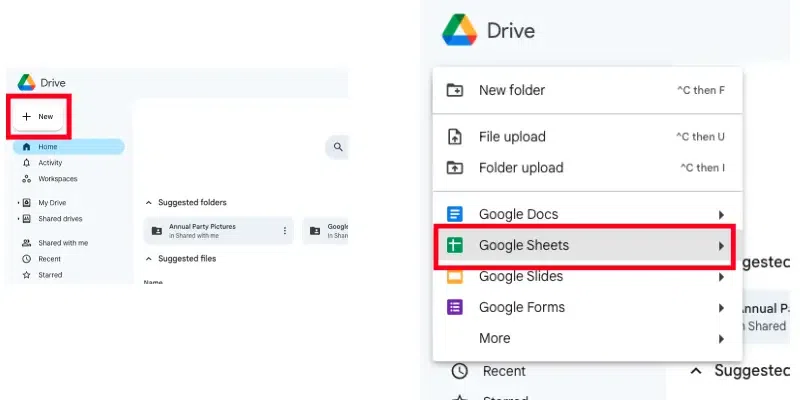
Task: Open more options for Annual Party Pictures
Action: pyautogui.click(x=285, y=231)
